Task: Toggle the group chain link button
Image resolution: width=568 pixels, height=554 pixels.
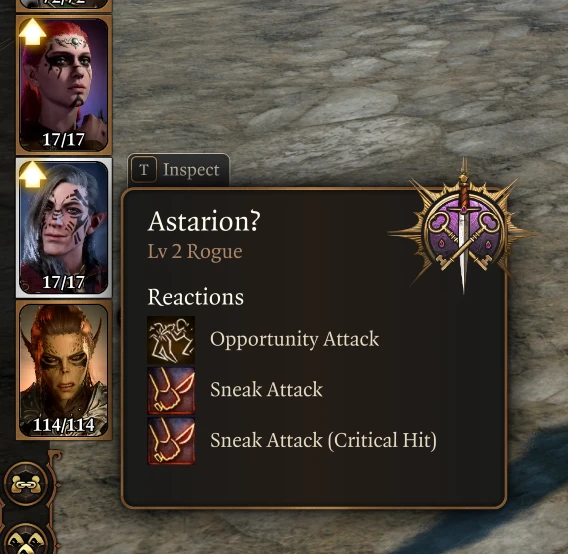Action: (25, 484)
